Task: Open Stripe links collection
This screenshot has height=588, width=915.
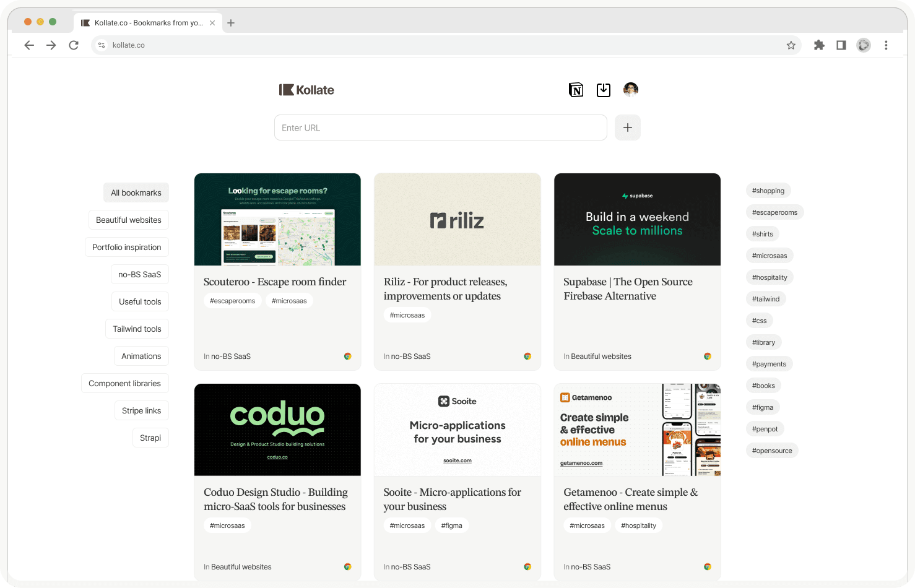Action: 142,410
